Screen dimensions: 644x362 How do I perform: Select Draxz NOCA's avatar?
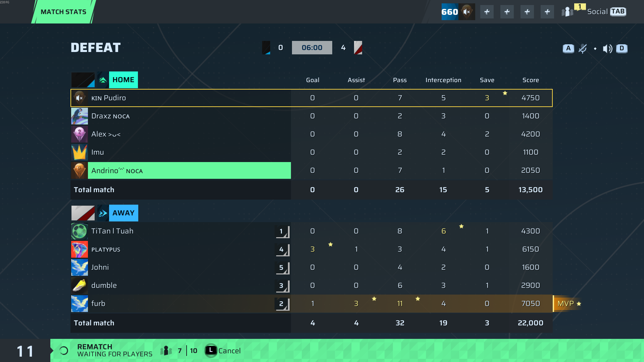(80, 116)
